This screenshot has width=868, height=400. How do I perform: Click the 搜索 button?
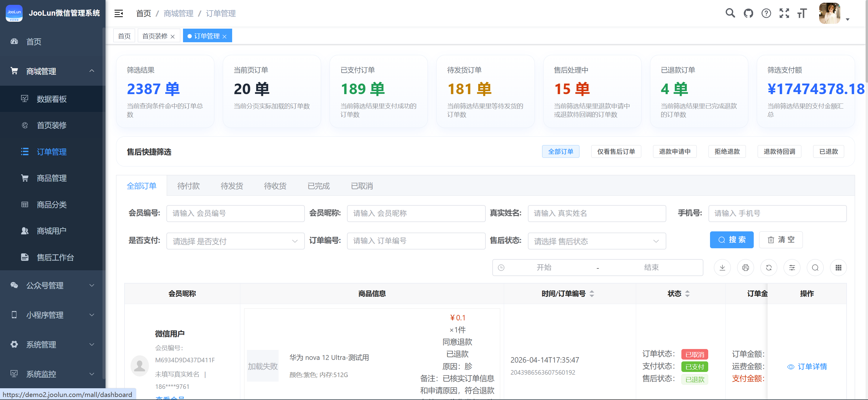coord(731,240)
